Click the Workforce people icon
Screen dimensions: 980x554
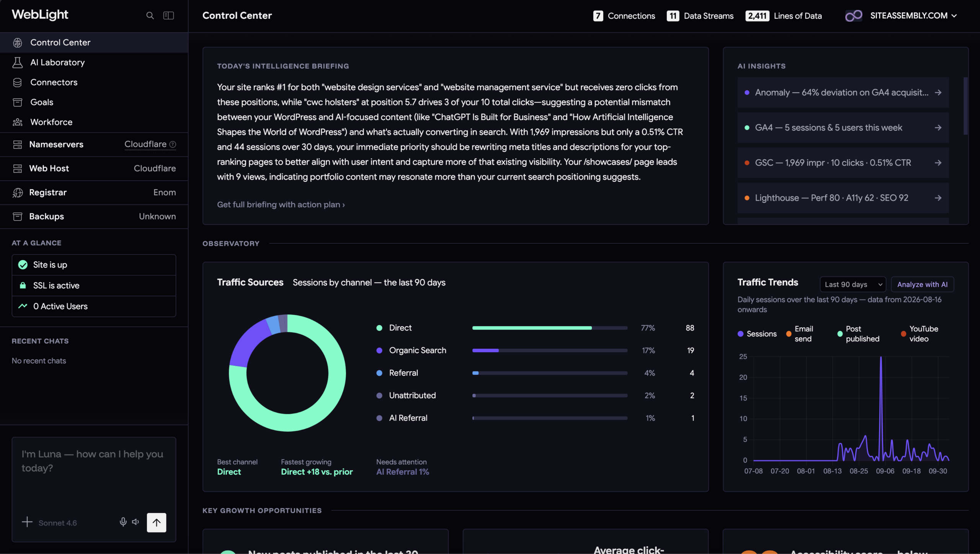18,122
